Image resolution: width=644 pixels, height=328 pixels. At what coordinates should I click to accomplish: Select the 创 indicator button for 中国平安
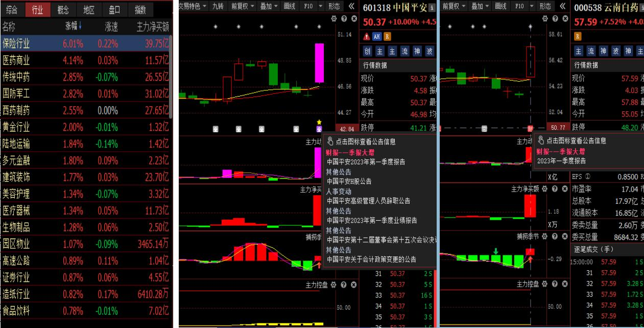(x=368, y=51)
